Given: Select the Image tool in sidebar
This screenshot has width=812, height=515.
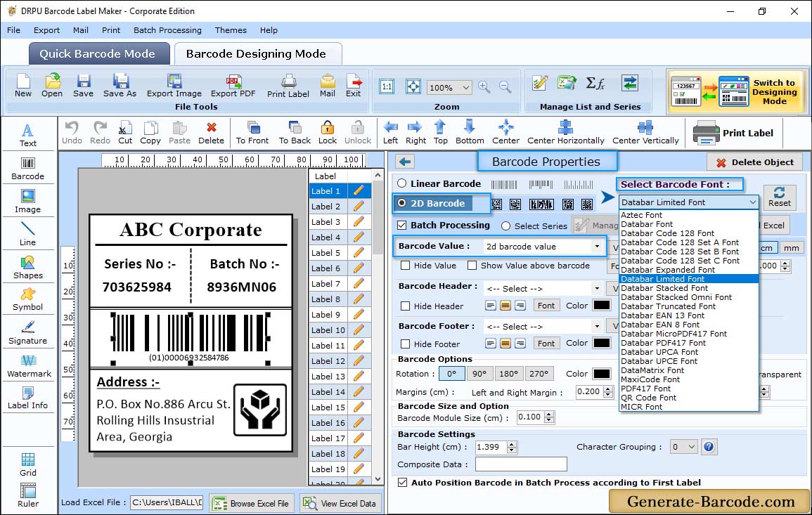Looking at the screenshot, I should [x=28, y=202].
